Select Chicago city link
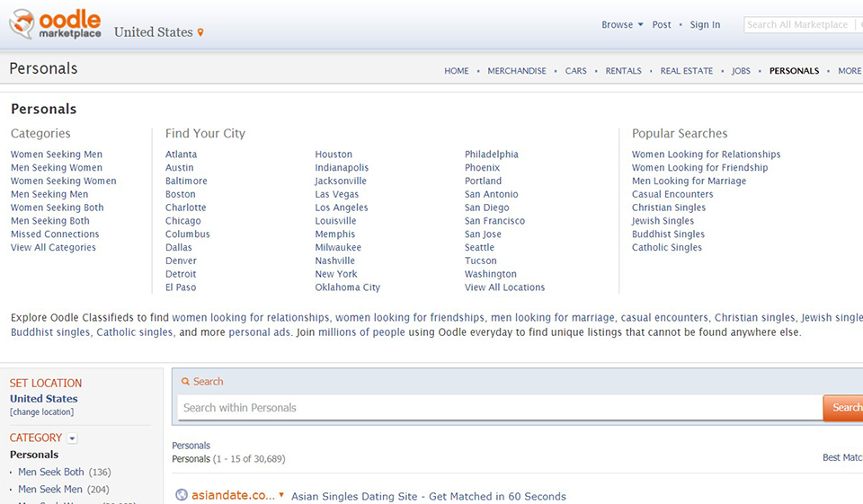This screenshot has width=863, height=504. point(182,221)
